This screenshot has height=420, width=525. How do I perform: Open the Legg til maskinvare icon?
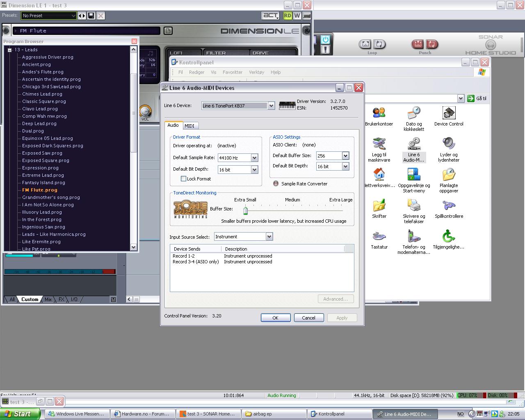pos(379,150)
